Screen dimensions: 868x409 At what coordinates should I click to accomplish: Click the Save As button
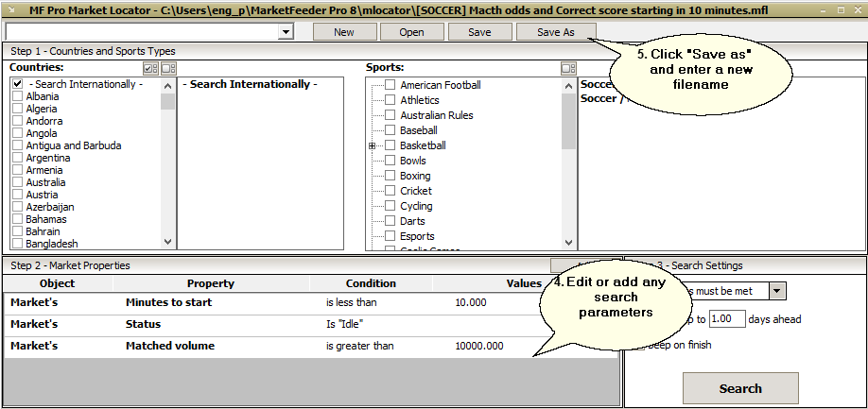coord(556,32)
